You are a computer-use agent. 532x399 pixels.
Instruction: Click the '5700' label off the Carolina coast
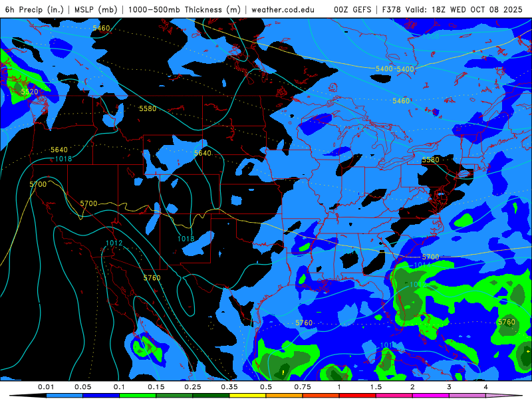(430, 257)
